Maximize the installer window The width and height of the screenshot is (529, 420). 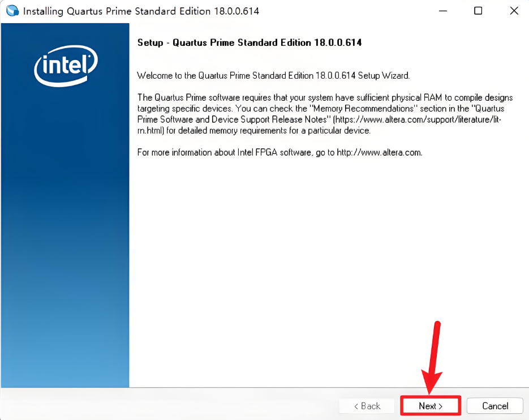pyautogui.click(x=478, y=11)
